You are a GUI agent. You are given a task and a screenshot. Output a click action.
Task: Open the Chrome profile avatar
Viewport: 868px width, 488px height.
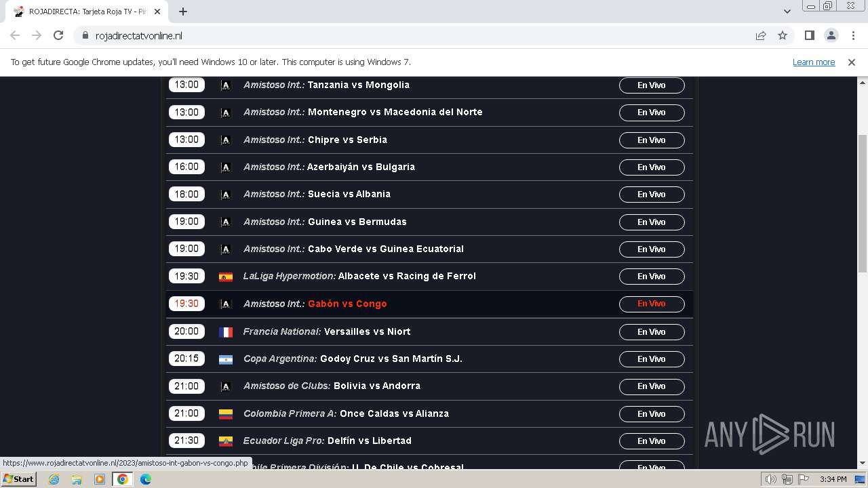[831, 35]
